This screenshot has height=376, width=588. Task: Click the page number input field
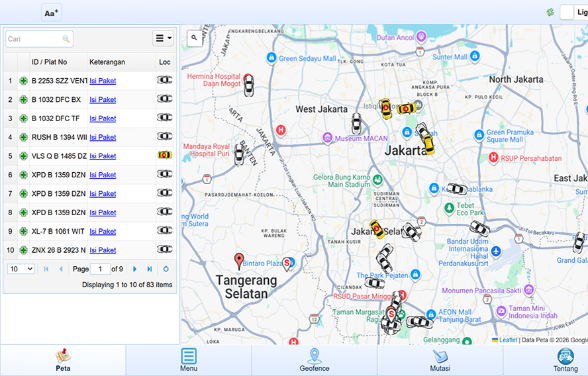[x=100, y=269]
